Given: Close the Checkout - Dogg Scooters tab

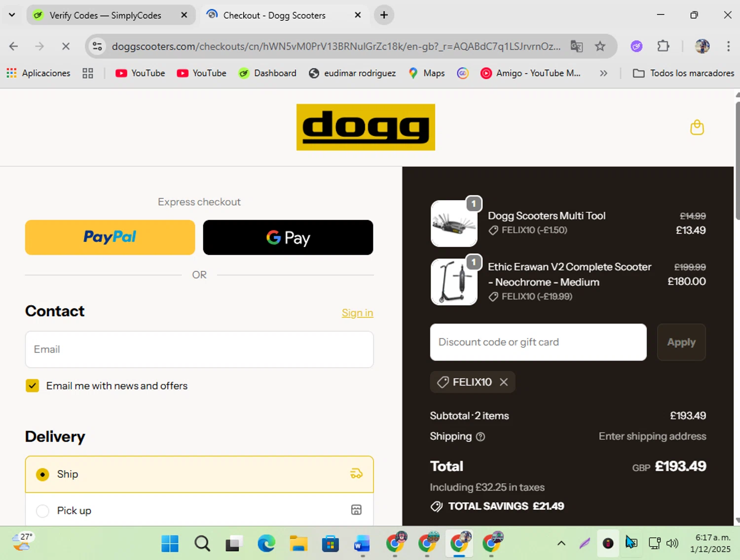Looking at the screenshot, I should [x=358, y=15].
